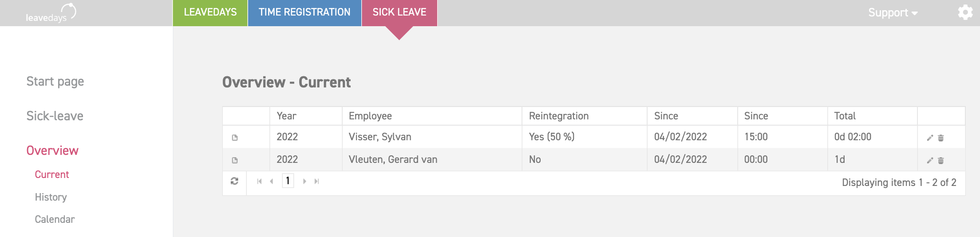Switch to LEAVEDAYS tab
Viewport: 980px width, 237px height.
coord(210,13)
